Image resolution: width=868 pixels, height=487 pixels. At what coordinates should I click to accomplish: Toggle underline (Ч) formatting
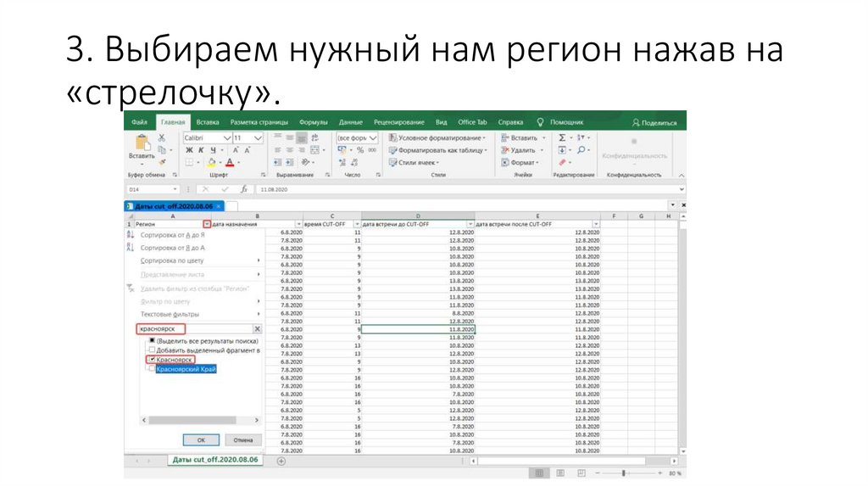[x=213, y=150]
